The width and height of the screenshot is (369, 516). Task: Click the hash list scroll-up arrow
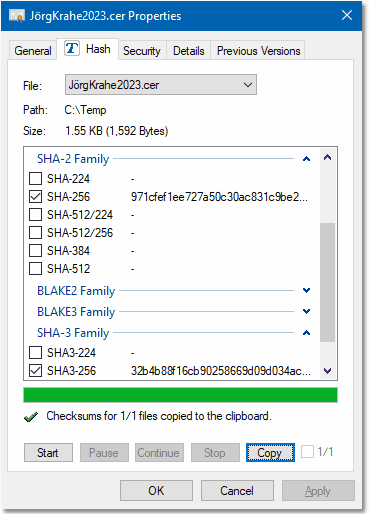(x=327, y=157)
